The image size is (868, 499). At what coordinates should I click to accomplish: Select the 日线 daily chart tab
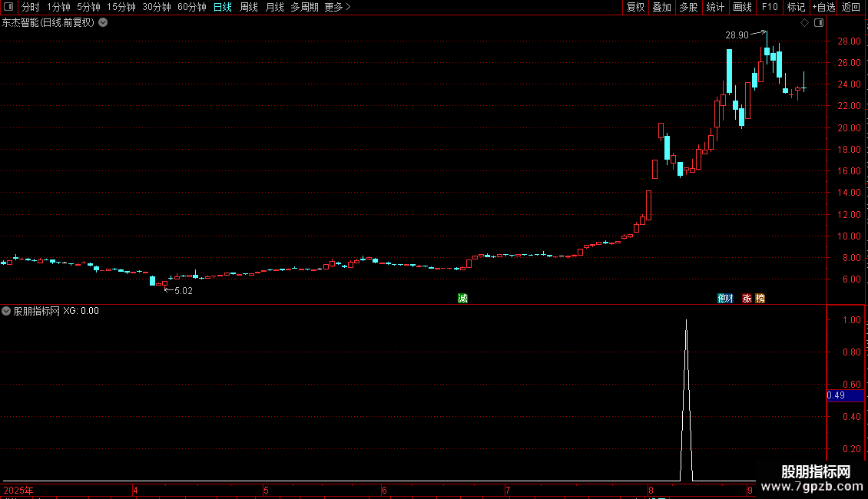pos(223,7)
